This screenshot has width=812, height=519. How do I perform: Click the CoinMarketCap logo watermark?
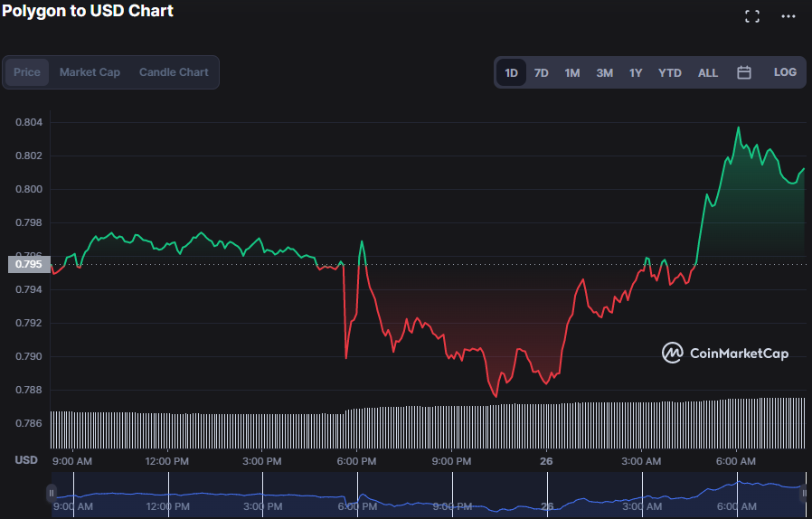point(724,354)
